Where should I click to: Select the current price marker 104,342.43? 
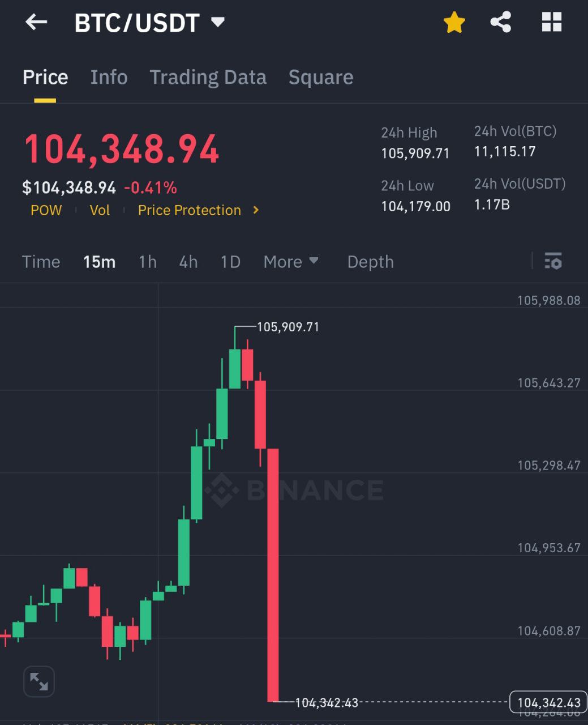click(549, 702)
